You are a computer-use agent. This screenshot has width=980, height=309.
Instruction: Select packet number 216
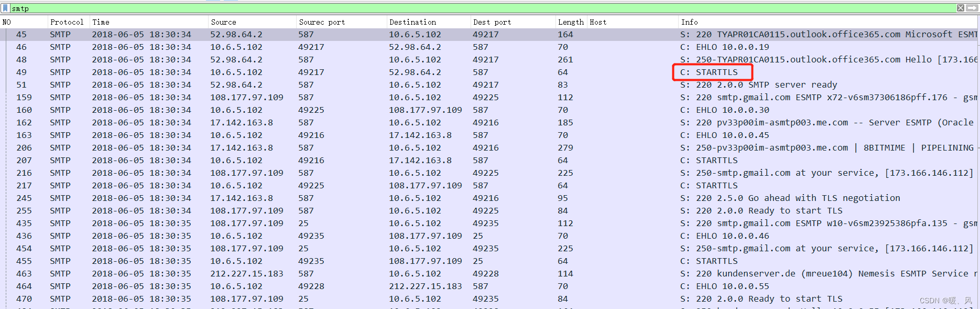pyautogui.click(x=24, y=173)
